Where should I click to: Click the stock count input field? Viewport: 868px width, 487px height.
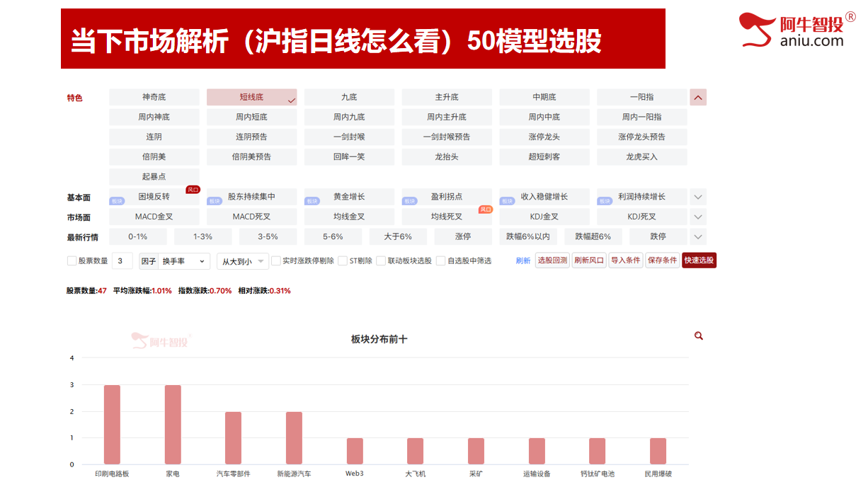coord(122,261)
